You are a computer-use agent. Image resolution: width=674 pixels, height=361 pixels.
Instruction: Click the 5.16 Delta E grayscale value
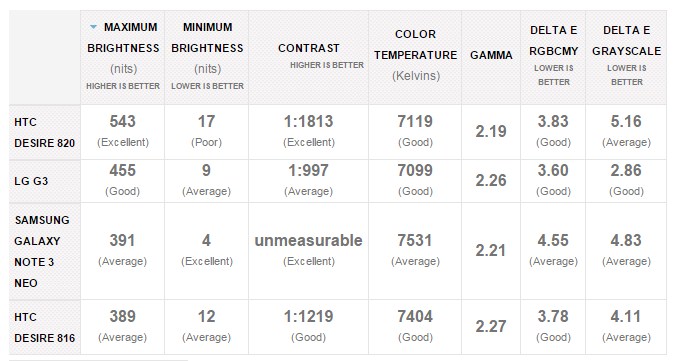[x=626, y=122]
